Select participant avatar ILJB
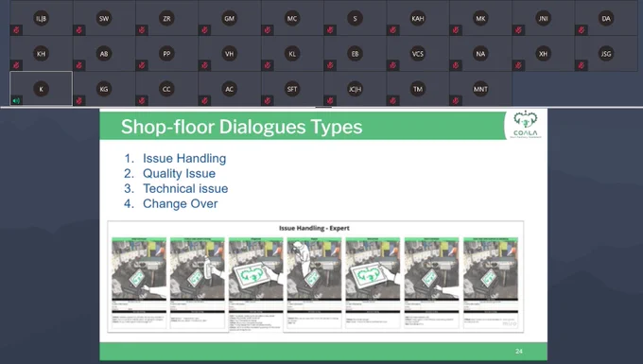Viewport: 643px width, 364px height. pyautogui.click(x=41, y=19)
